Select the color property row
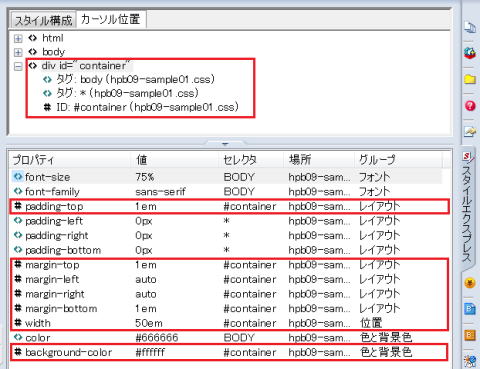Image resolution: width=480 pixels, height=369 pixels. pos(227,338)
